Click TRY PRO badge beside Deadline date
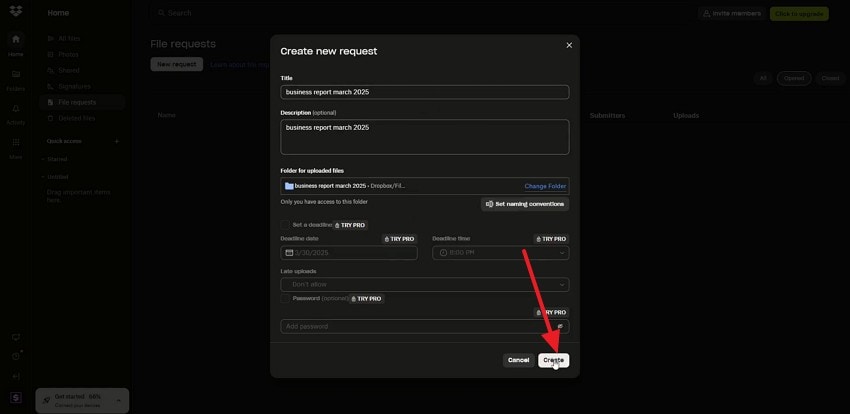Screen dimensions: 850x414 (399, 239)
